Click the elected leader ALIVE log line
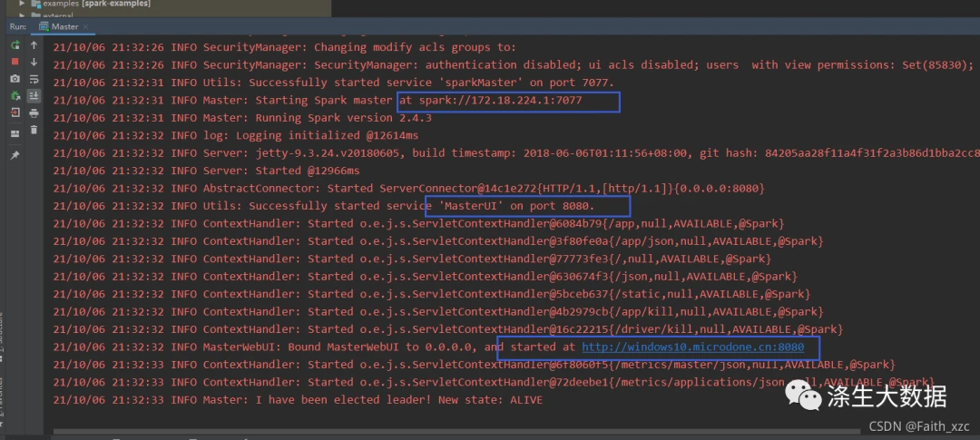Viewport: 980px width, 440px height. [298, 399]
